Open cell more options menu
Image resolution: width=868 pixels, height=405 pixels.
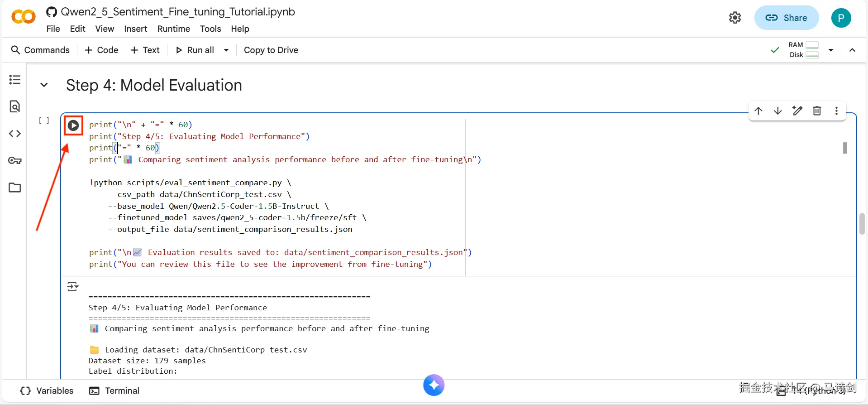(836, 111)
